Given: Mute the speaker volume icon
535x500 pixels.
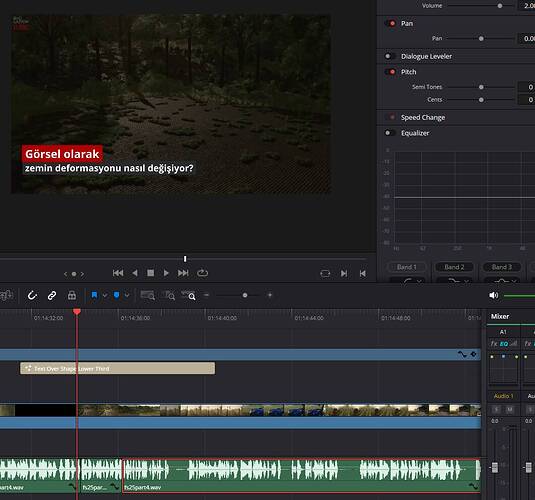Looking at the screenshot, I should 493,295.
